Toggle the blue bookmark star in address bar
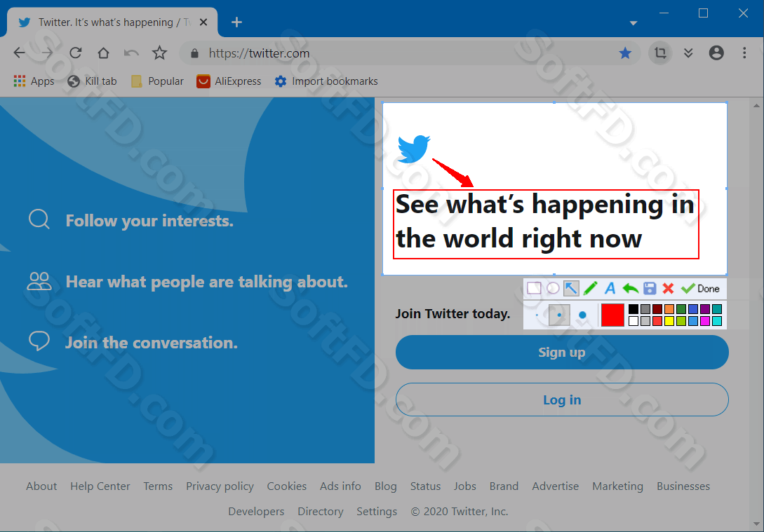This screenshot has height=532, width=764. click(x=625, y=53)
